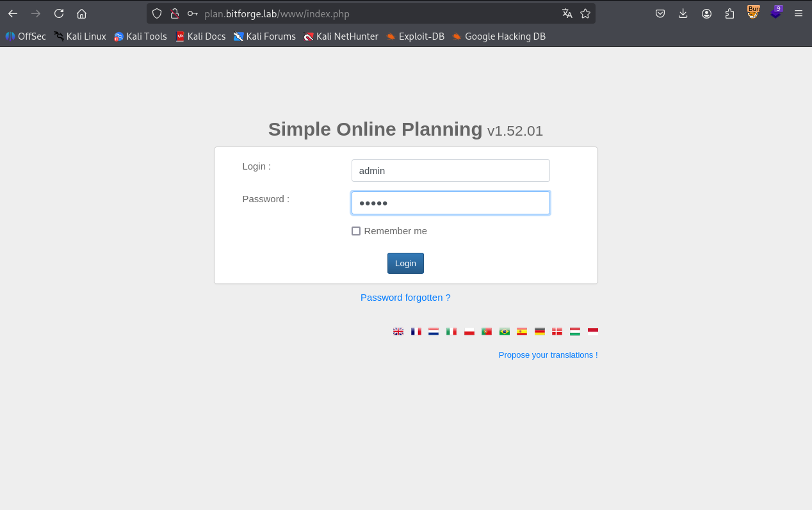This screenshot has width=812, height=510.
Task: Open the Propose your translations link
Action: tap(548, 355)
